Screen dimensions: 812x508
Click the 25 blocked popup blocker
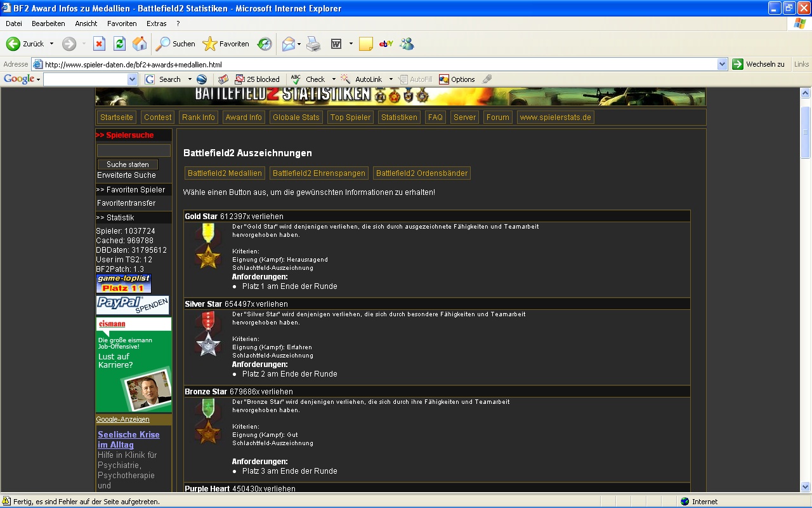(x=258, y=79)
